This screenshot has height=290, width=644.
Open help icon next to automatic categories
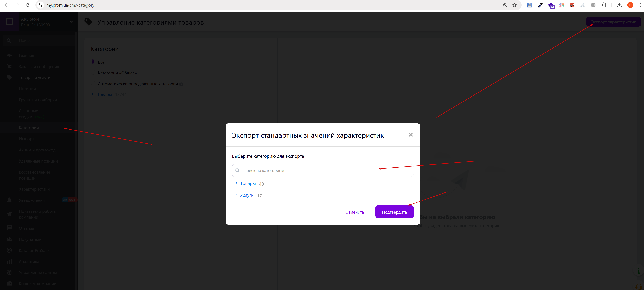tap(181, 84)
